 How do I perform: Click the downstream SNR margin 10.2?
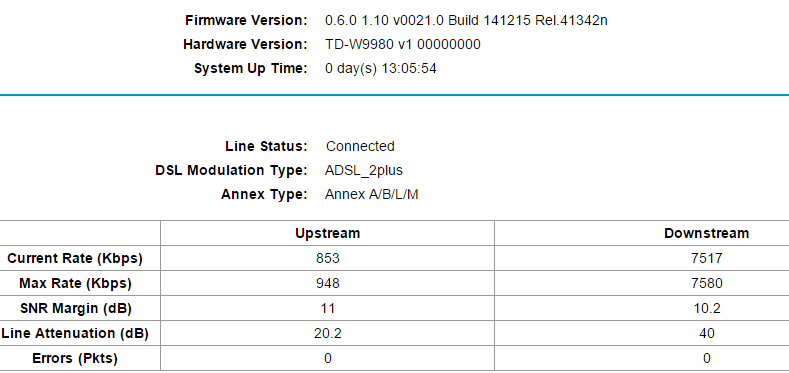click(x=706, y=309)
